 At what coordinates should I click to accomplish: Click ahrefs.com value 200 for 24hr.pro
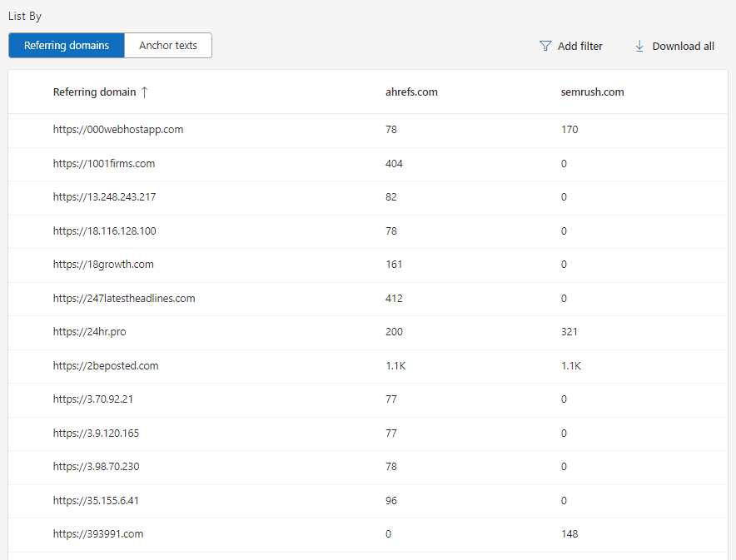pyautogui.click(x=394, y=332)
